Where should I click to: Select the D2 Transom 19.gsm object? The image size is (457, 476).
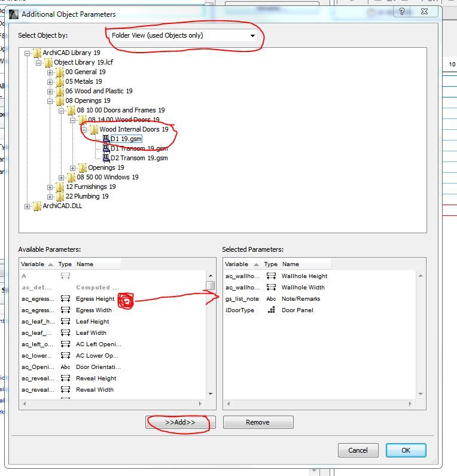[x=139, y=158]
